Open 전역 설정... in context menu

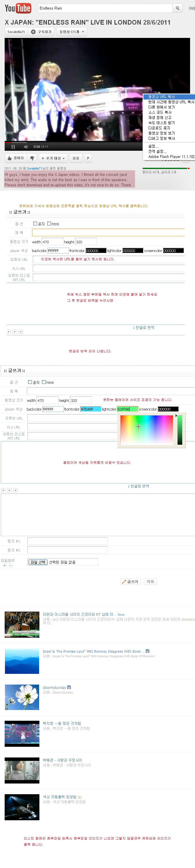click(x=169, y=151)
